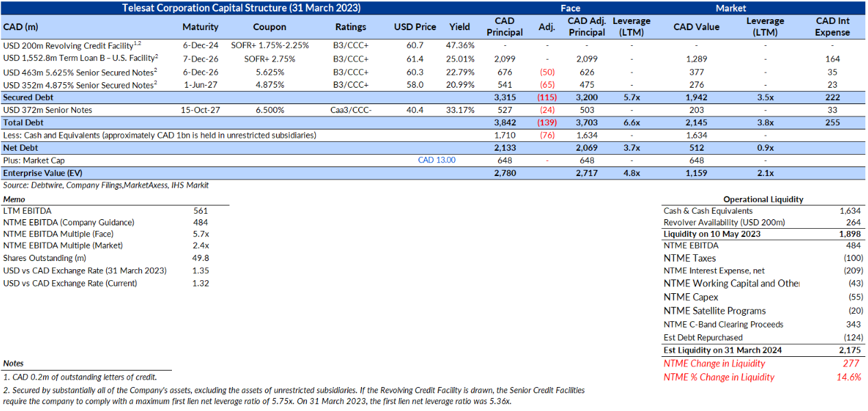Click the coupon "SOFR+ 2.75%"
Screen dimensions: 868x411
(269, 59)
